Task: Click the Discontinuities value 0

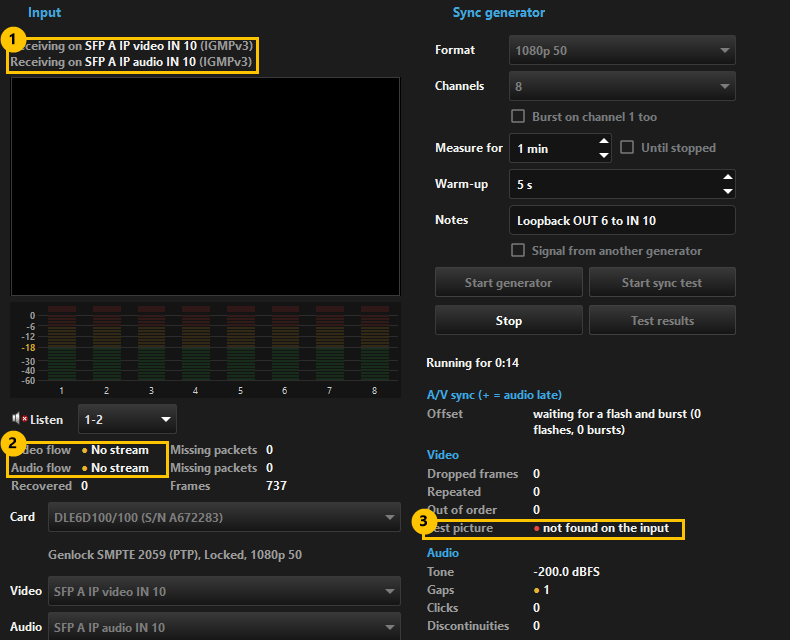Action: click(x=537, y=626)
